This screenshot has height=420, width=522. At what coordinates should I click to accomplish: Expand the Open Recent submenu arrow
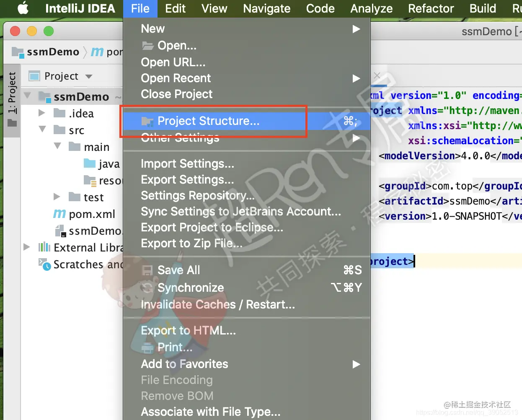click(356, 78)
